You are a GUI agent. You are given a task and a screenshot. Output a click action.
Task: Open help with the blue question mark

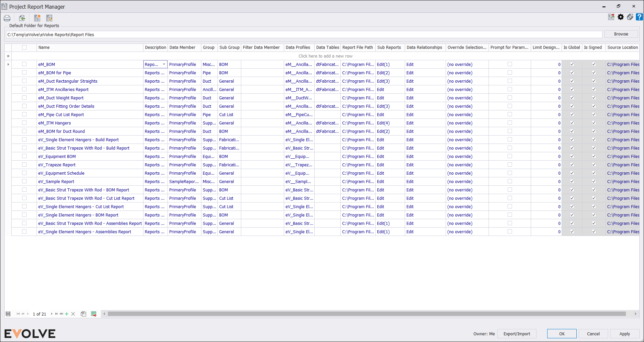(639, 17)
